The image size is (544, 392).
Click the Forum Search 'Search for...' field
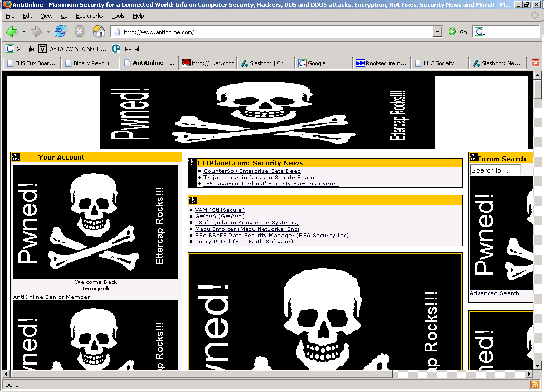click(x=495, y=170)
